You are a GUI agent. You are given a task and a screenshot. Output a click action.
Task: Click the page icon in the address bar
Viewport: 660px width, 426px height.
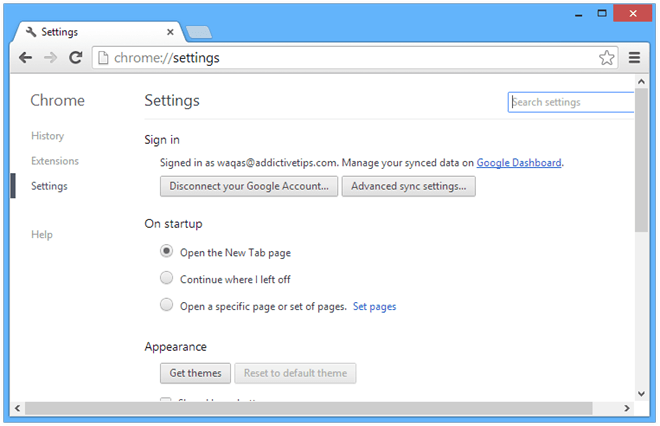(103, 58)
